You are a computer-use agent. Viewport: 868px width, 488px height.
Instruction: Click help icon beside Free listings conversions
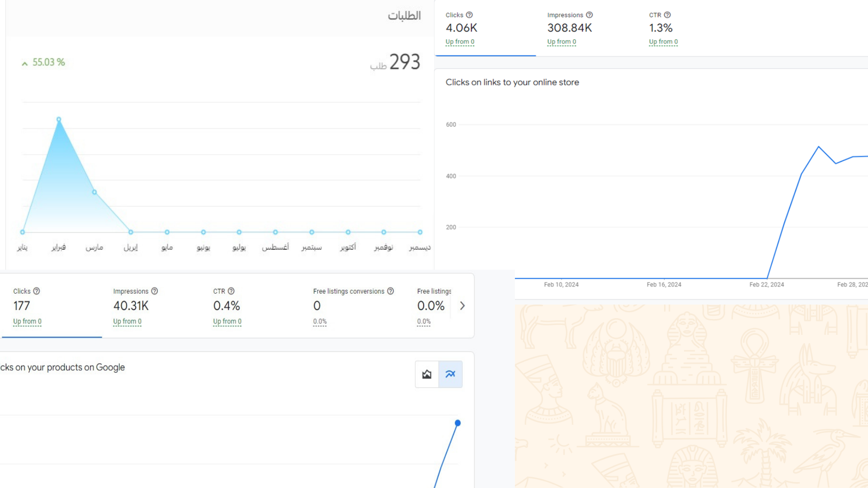(391, 291)
